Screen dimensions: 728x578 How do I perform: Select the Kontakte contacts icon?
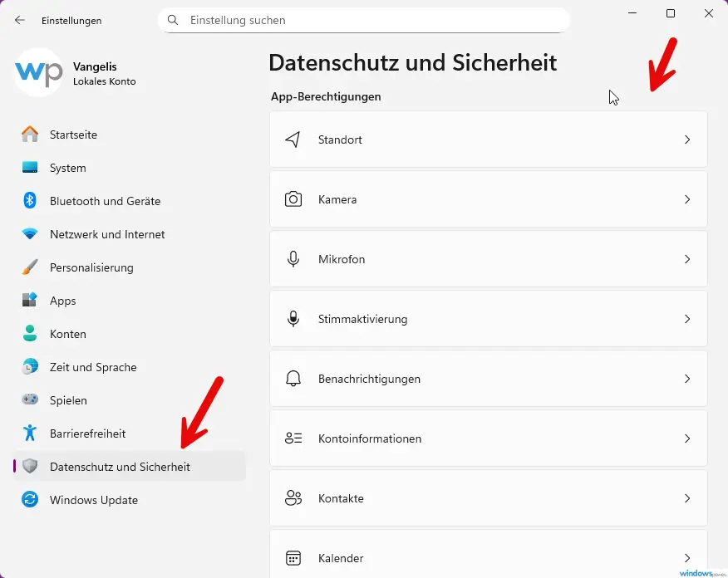coord(293,498)
